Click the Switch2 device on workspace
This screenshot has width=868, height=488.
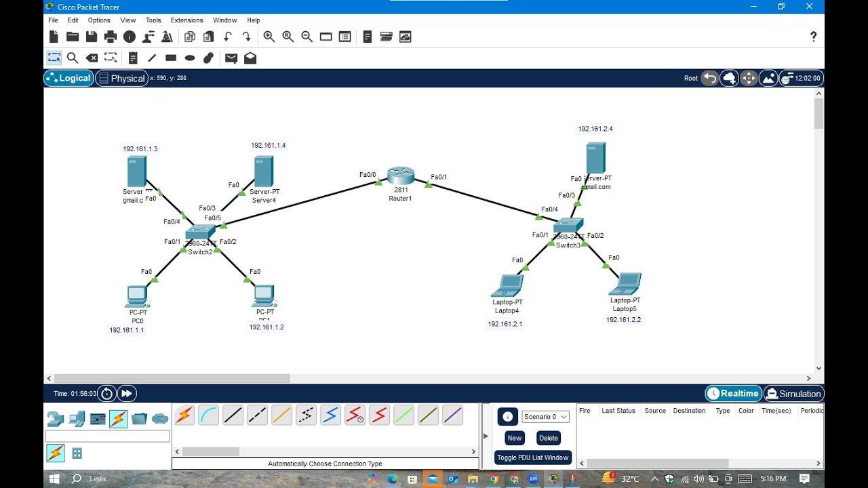click(x=200, y=232)
